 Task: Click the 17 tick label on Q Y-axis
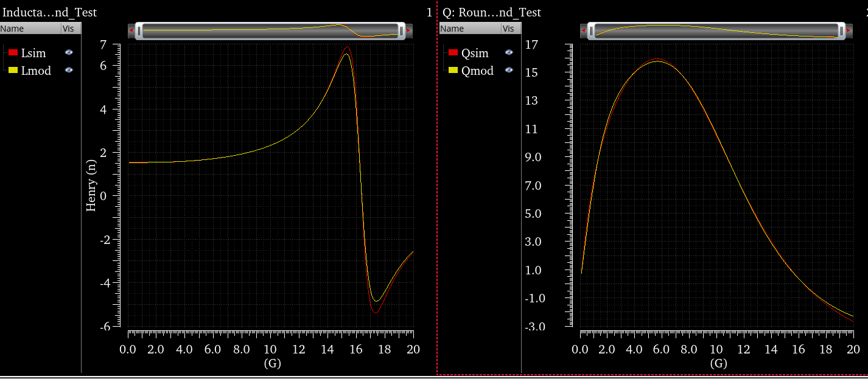(531, 44)
